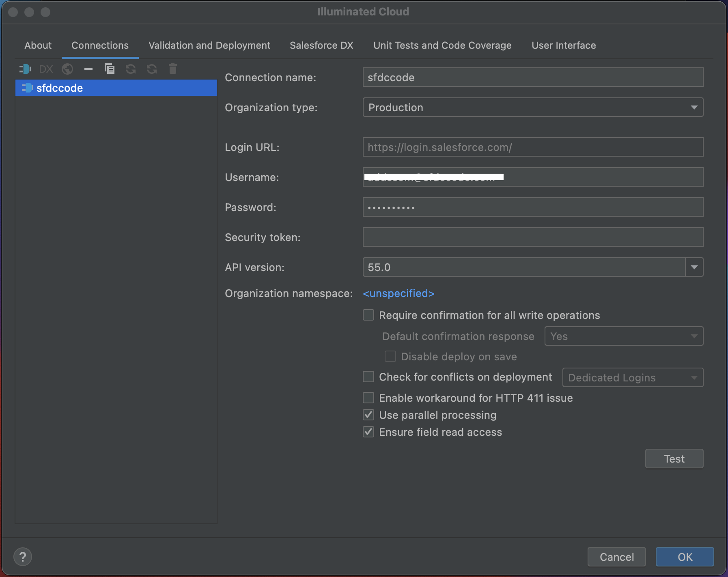Switch to User Interface tab
The width and height of the screenshot is (728, 577).
coord(564,45)
